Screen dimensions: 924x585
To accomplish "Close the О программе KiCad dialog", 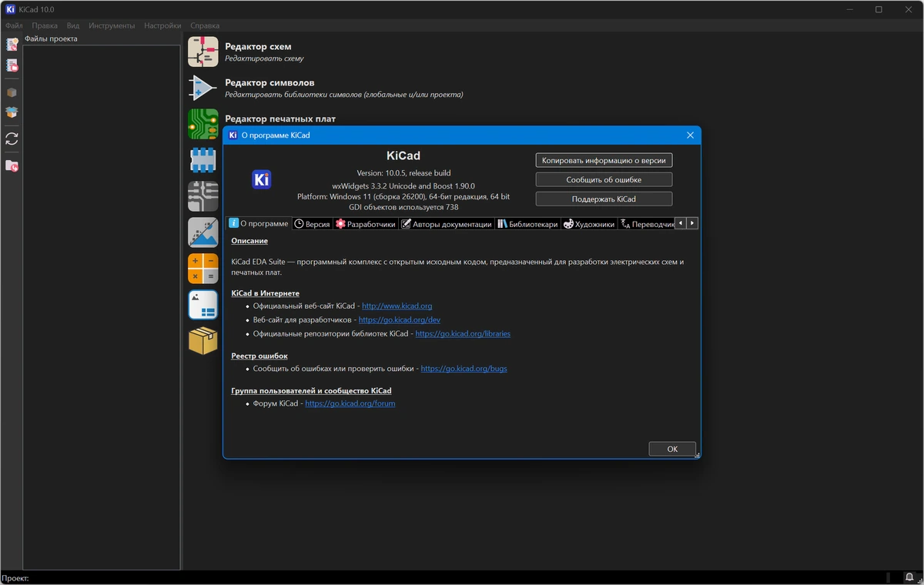I will tap(690, 135).
